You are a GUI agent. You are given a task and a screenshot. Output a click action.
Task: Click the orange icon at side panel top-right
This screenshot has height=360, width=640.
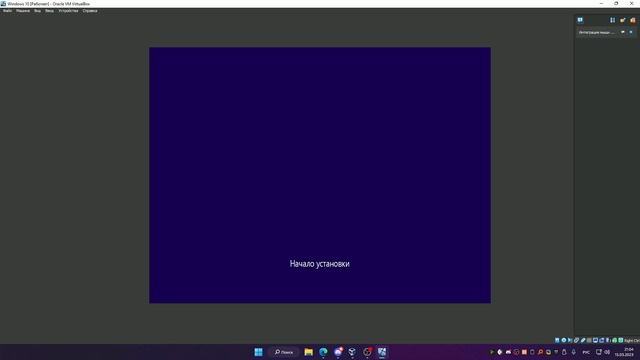click(x=633, y=20)
